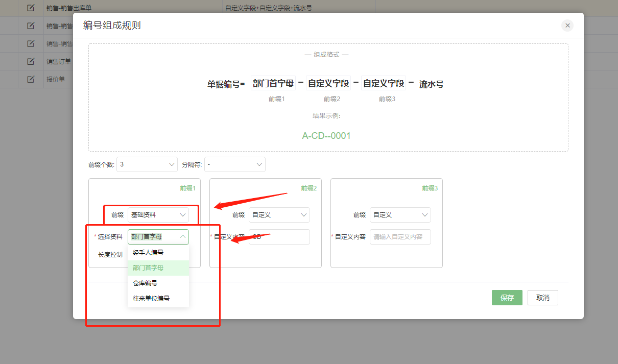Collapse the 选择资料 dropdown showing 部门首字母
The image size is (618, 364).
(x=158, y=237)
